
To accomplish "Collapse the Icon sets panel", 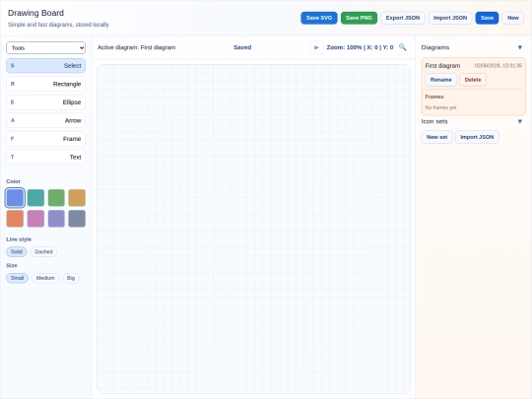I will [520, 121].
